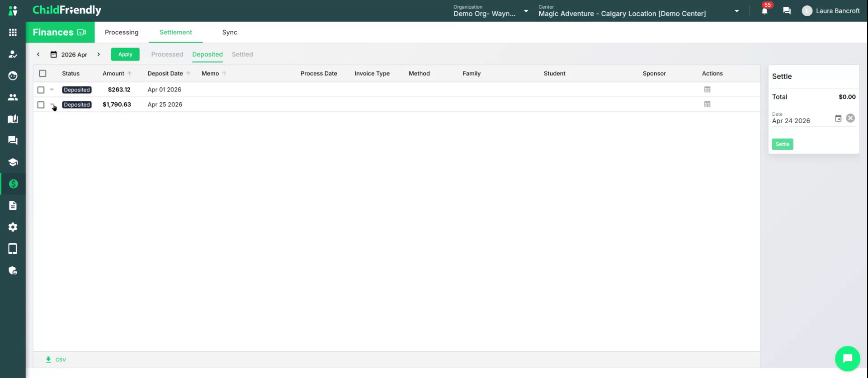
Task: Open the families group sidebar icon
Action: (13, 97)
